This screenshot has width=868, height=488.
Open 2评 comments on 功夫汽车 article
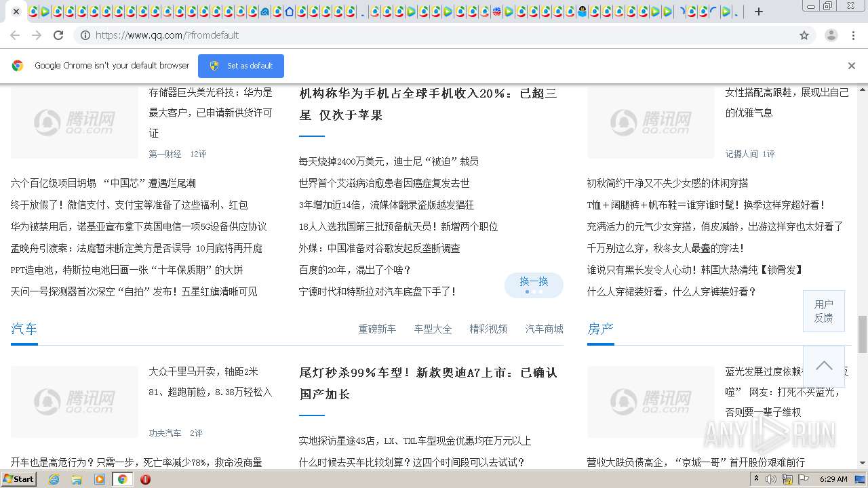[x=196, y=433]
